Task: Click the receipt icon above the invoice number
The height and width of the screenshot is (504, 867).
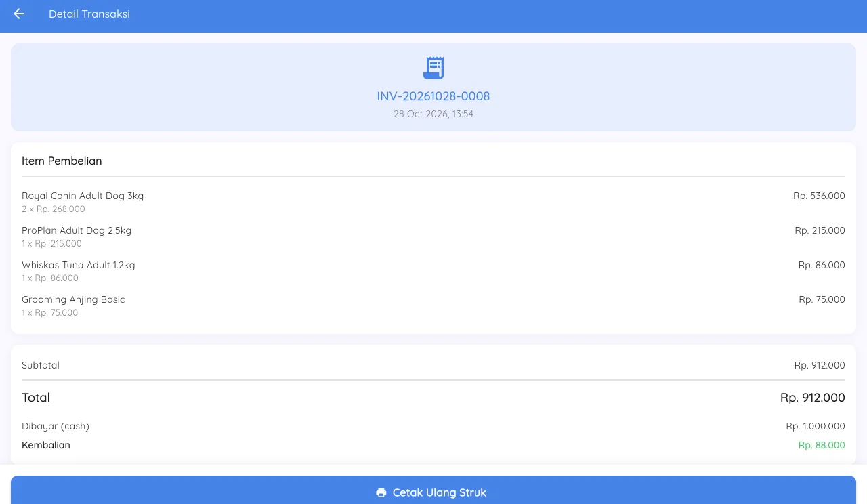Action: click(433, 68)
